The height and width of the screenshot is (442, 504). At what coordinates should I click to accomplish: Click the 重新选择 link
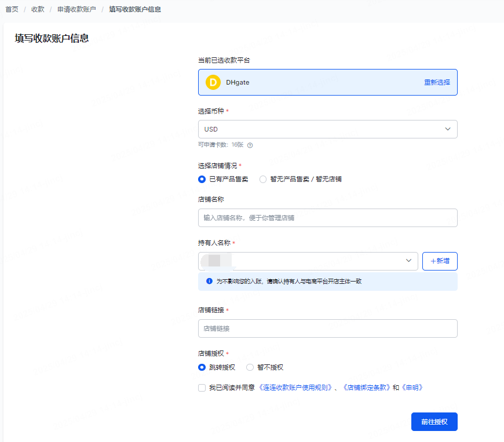[437, 82]
